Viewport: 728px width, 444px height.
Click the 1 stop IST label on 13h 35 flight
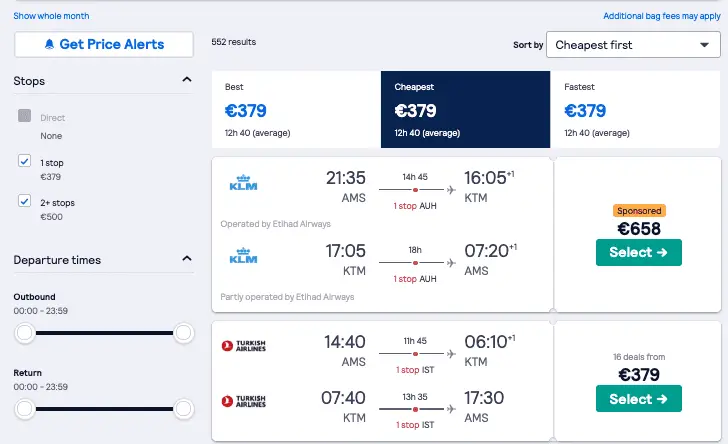tap(415, 425)
